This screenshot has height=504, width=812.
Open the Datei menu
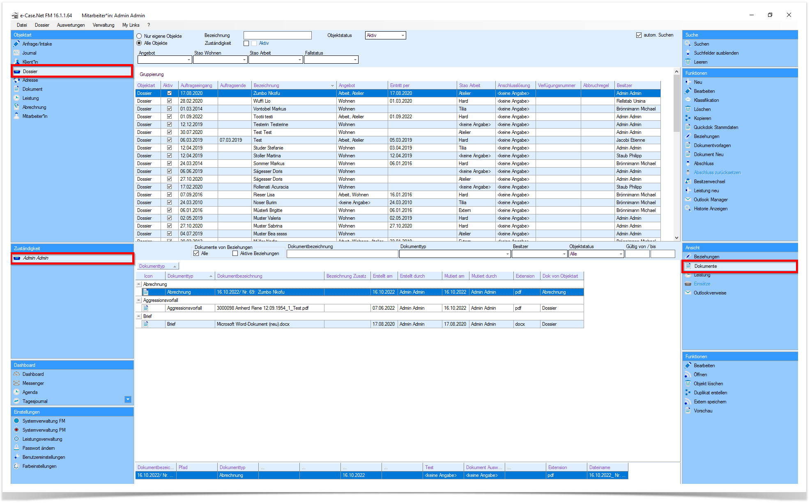point(22,25)
